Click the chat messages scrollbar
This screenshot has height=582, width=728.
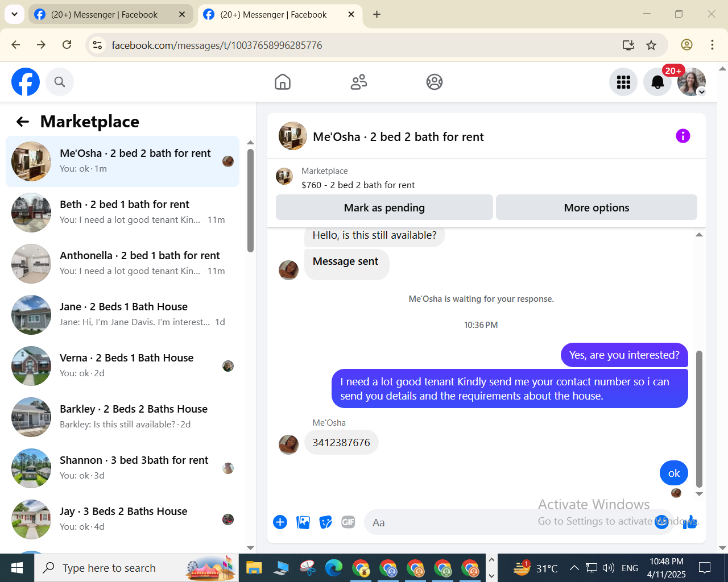tap(699, 419)
